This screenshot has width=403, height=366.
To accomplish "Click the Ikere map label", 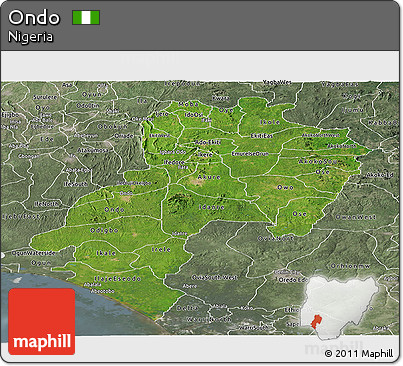I will pos(205,155).
